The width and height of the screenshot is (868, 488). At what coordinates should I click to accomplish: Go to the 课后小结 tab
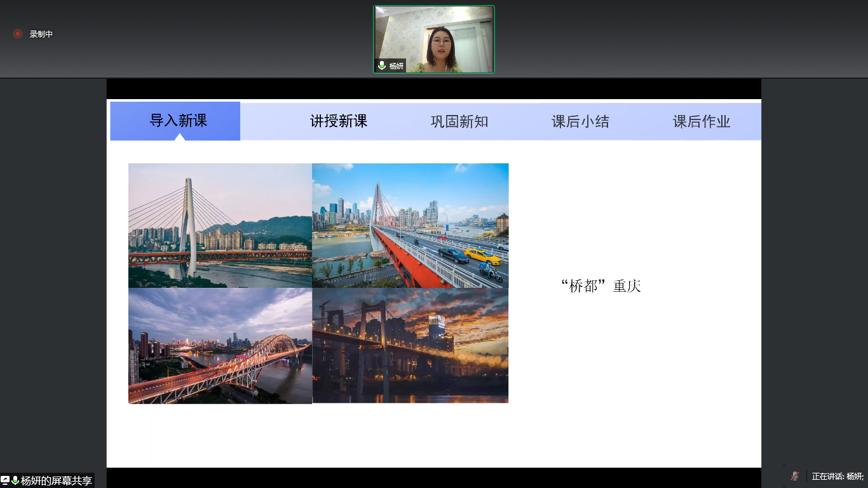(580, 122)
